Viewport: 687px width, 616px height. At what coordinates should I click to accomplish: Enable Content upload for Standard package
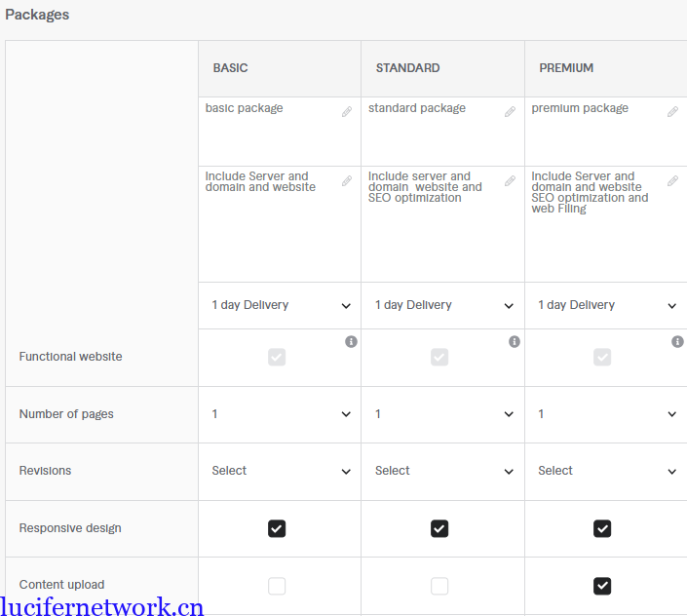tap(439, 586)
